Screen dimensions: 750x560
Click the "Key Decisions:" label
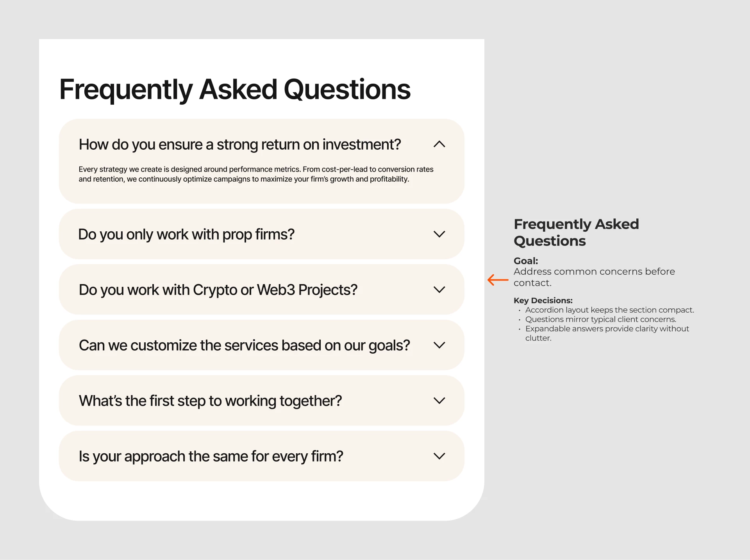[543, 301]
